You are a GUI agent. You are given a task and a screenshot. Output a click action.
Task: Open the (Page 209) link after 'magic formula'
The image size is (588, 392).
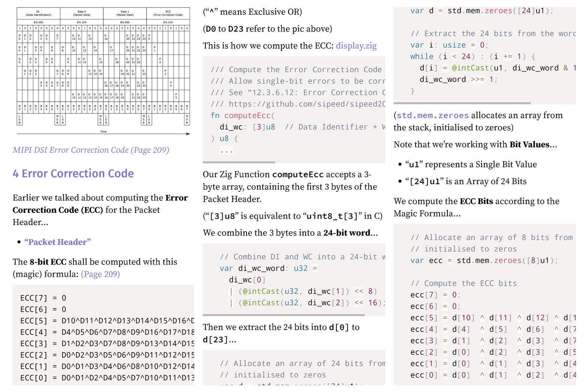(x=100, y=274)
